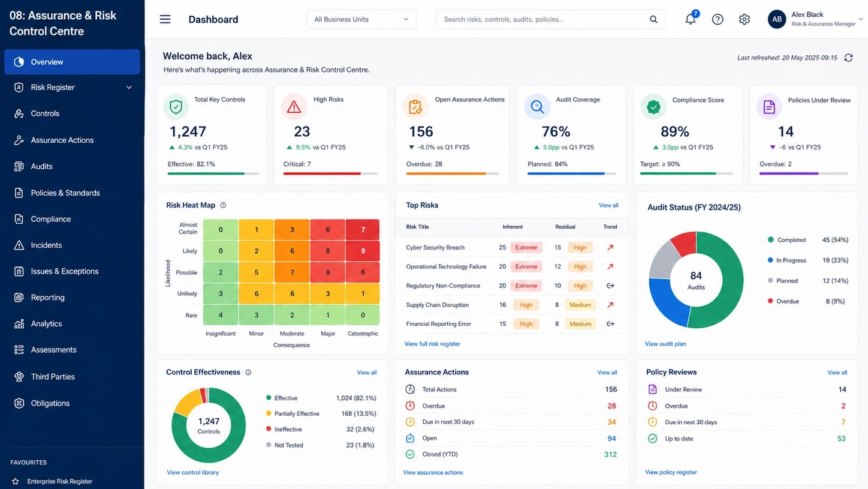
Task: Click the Control Effectiveness info icon
Action: [x=248, y=372]
